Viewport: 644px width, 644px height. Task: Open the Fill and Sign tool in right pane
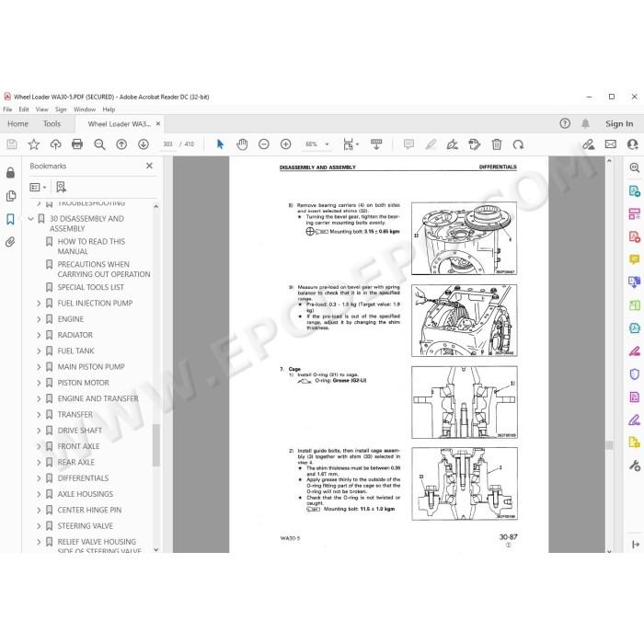pos(634,420)
